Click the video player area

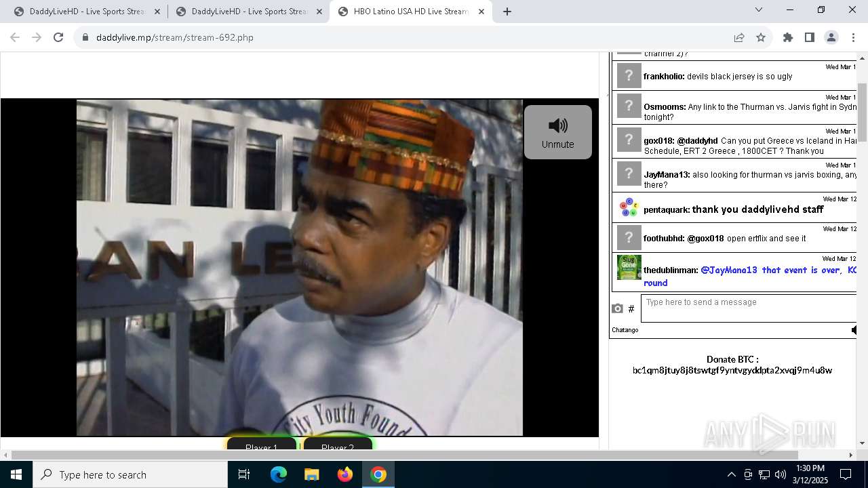click(300, 268)
